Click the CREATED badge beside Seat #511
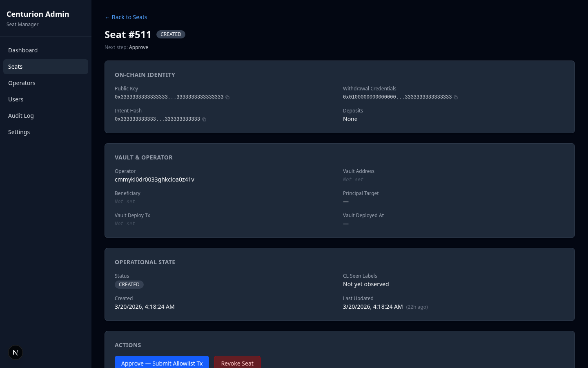The image size is (588, 368). coord(171,34)
